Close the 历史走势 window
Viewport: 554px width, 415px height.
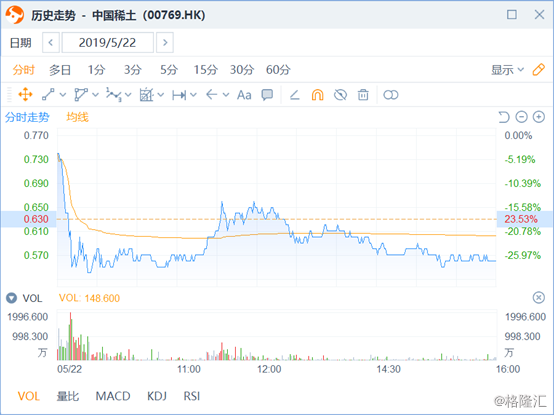[x=539, y=14]
